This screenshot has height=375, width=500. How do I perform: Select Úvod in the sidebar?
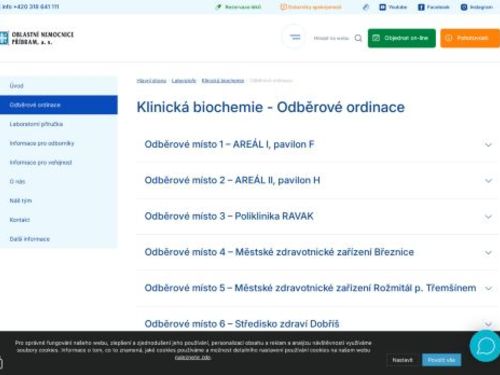59,86
